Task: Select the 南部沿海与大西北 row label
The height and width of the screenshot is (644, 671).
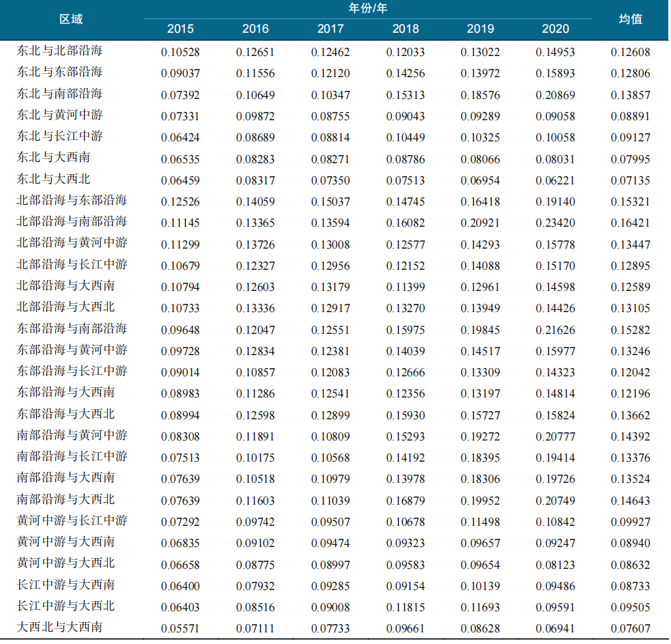Action: [x=66, y=500]
